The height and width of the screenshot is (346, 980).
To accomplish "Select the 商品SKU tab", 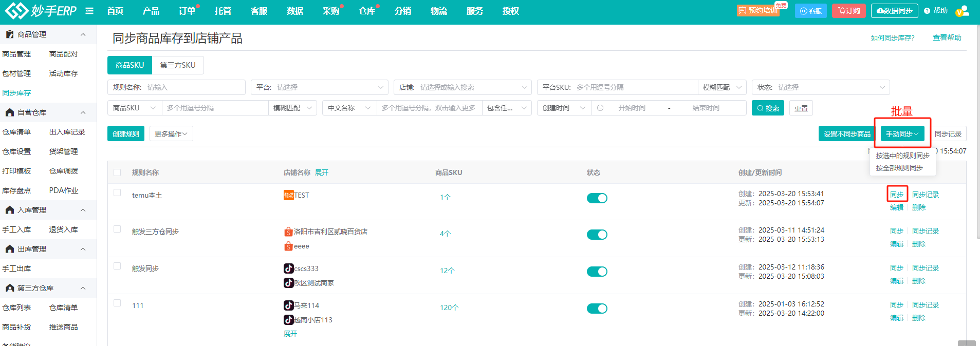I will pos(130,65).
